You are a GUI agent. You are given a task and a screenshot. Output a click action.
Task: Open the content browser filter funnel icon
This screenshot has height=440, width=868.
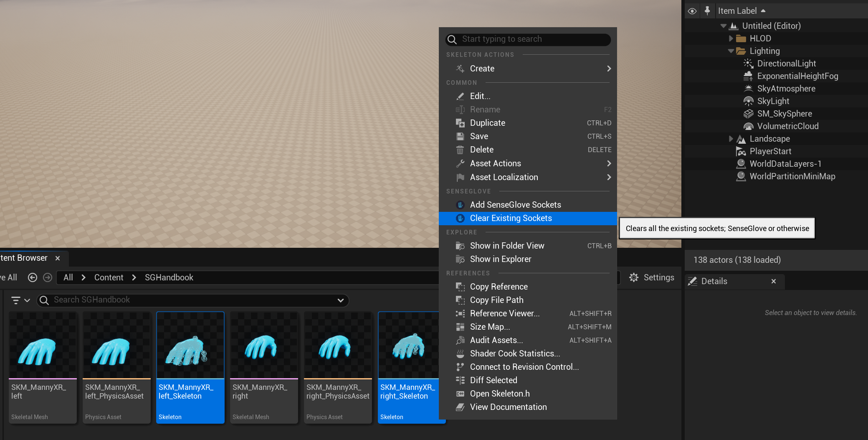(x=17, y=300)
